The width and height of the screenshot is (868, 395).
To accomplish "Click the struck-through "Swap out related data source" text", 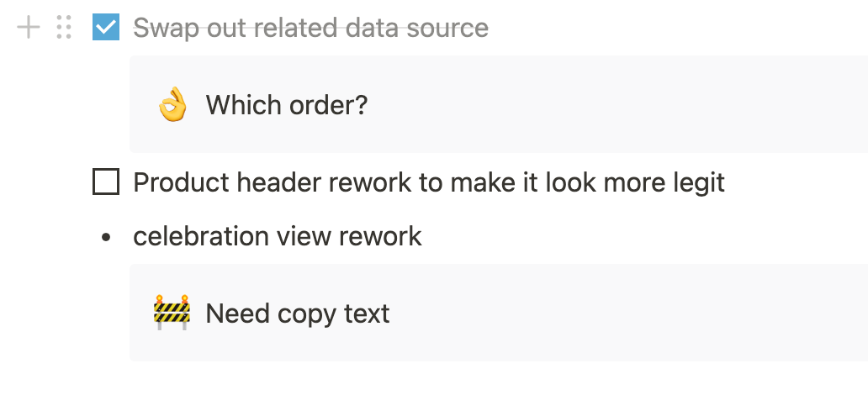I will pyautogui.click(x=310, y=28).
